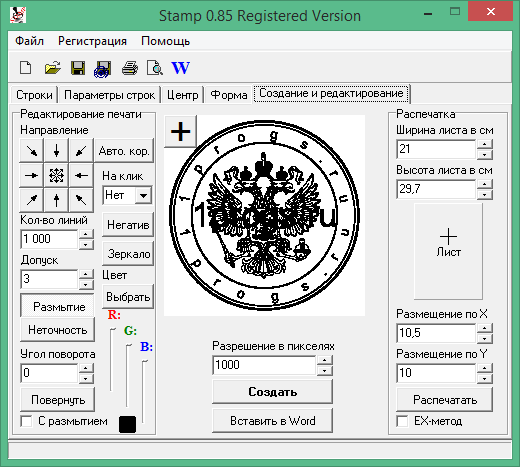
Task: Open the «Файл» menu
Action: tap(29, 41)
